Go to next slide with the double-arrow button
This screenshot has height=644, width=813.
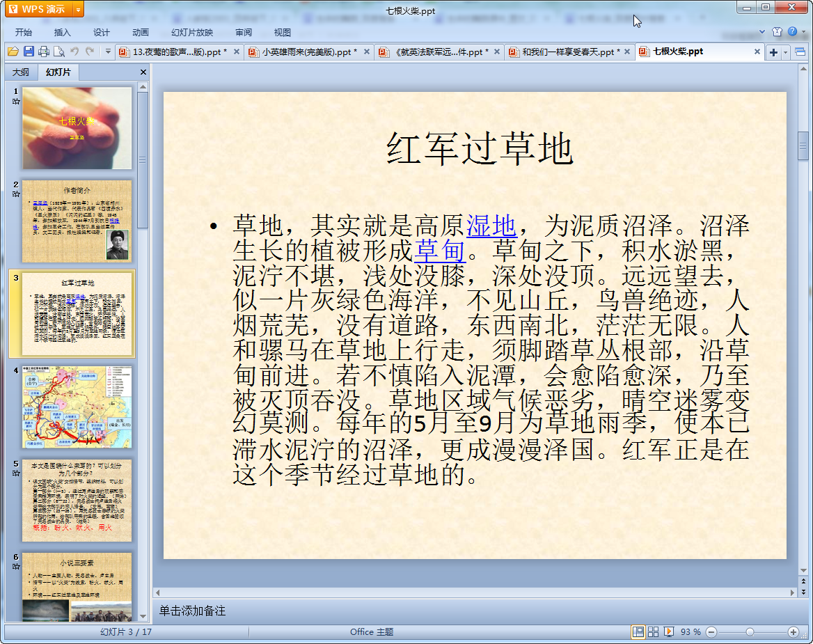(803, 592)
